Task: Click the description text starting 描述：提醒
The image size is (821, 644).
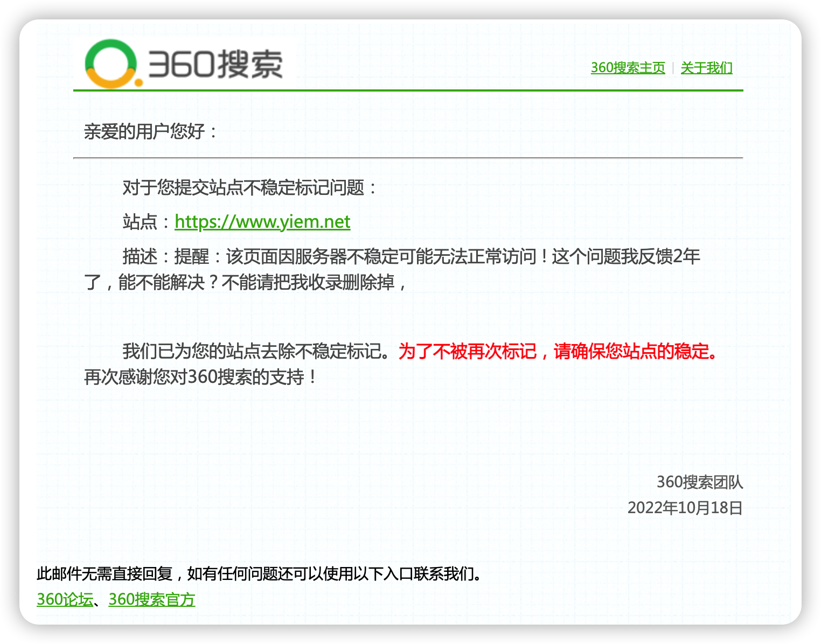Action: (412, 256)
